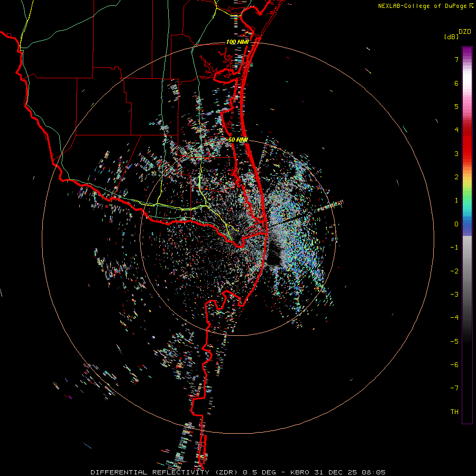Click the 4 value on the color scale
476x476 pixels.
point(456,130)
